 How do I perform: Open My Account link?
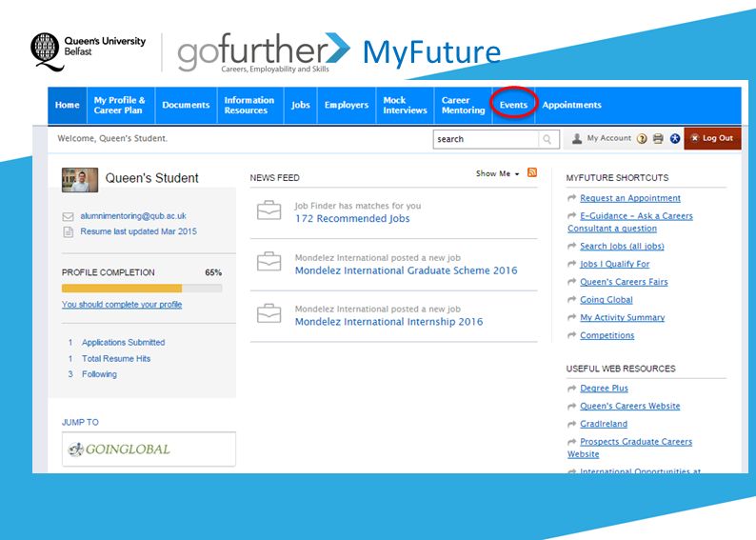(609, 138)
